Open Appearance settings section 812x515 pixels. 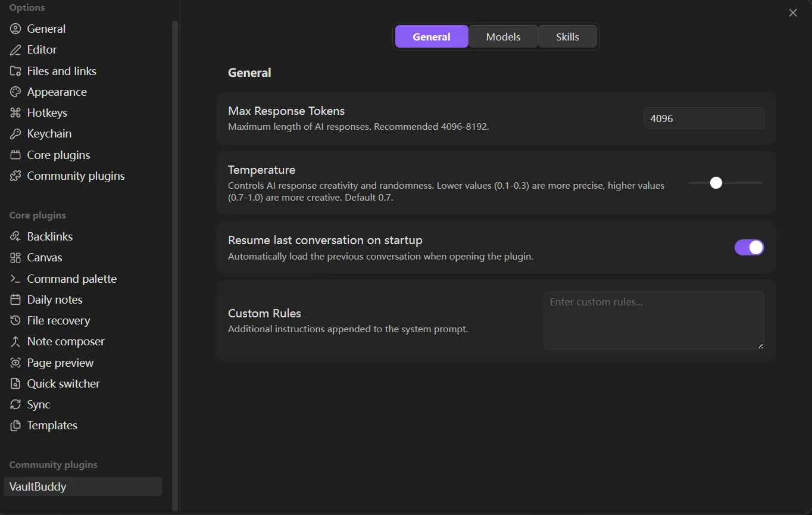tap(82, 92)
